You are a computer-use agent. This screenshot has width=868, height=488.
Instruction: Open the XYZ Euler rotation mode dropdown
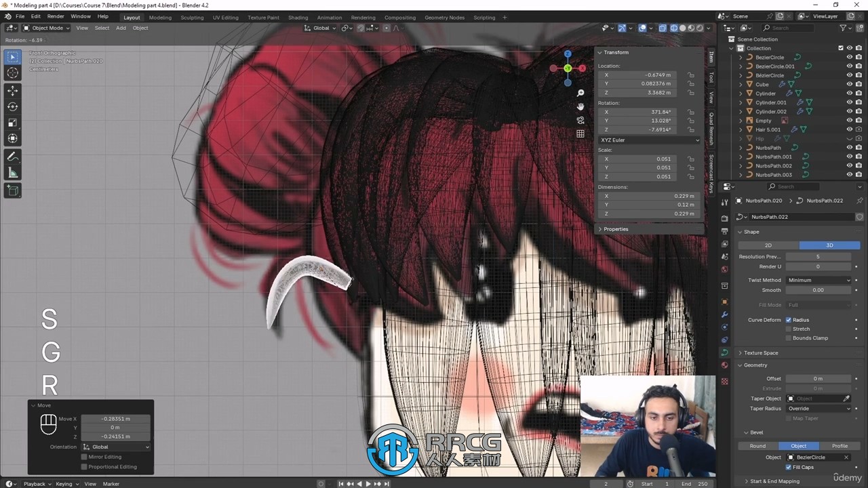pyautogui.click(x=649, y=140)
